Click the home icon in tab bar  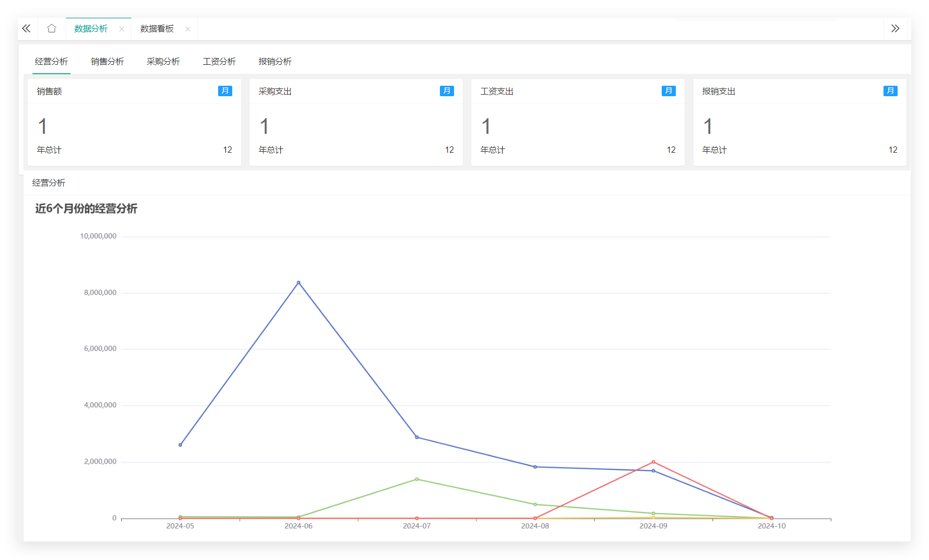click(51, 29)
